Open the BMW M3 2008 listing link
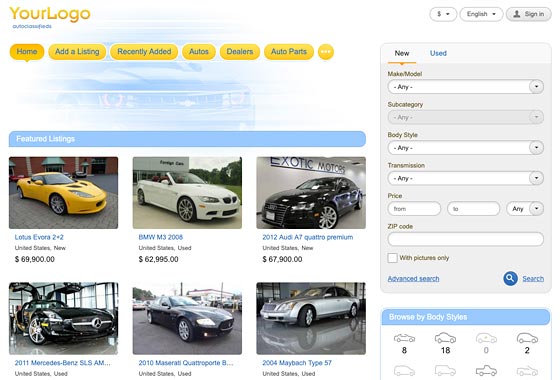This screenshot has height=380, width=560. [x=161, y=237]
